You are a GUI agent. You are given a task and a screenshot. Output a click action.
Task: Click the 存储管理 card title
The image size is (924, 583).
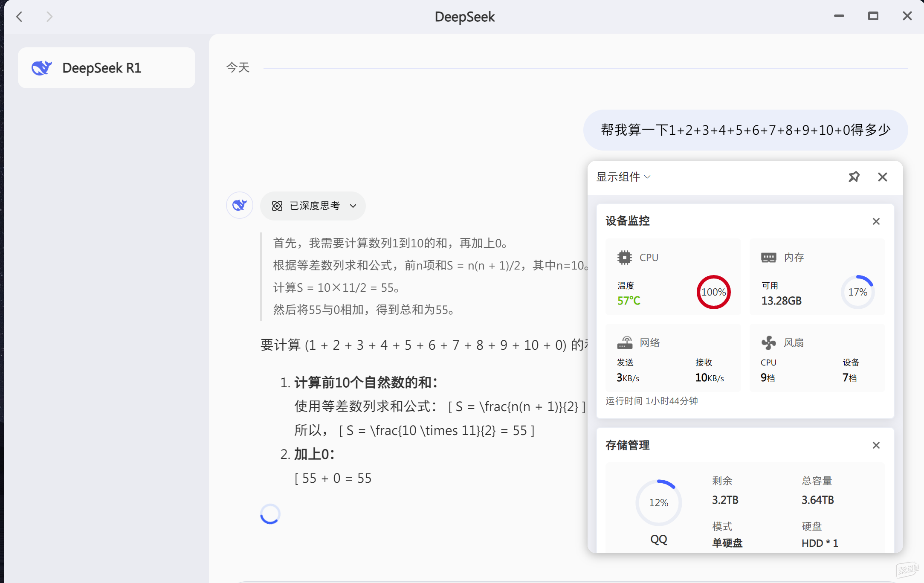[628, 445]
